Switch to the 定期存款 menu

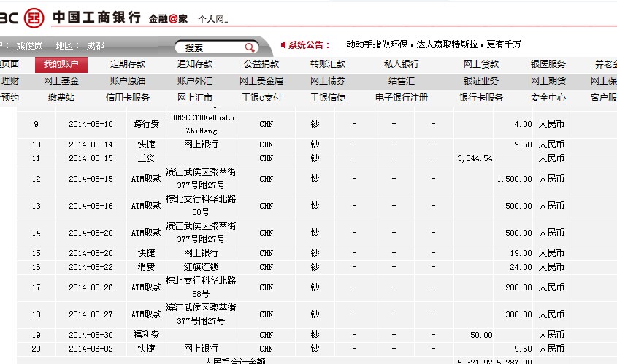[128, 64]
